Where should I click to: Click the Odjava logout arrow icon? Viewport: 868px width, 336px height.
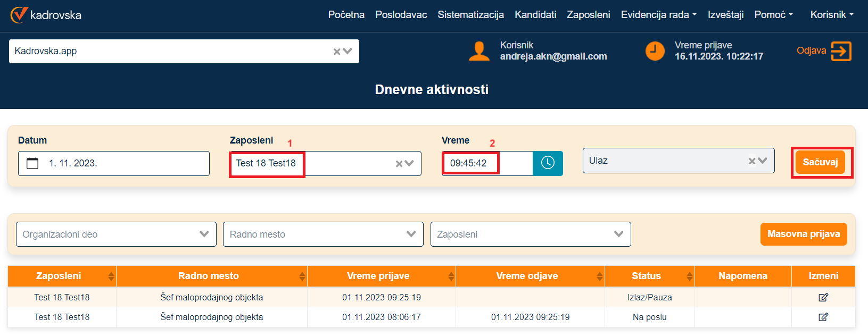click(x=841, y=51)
